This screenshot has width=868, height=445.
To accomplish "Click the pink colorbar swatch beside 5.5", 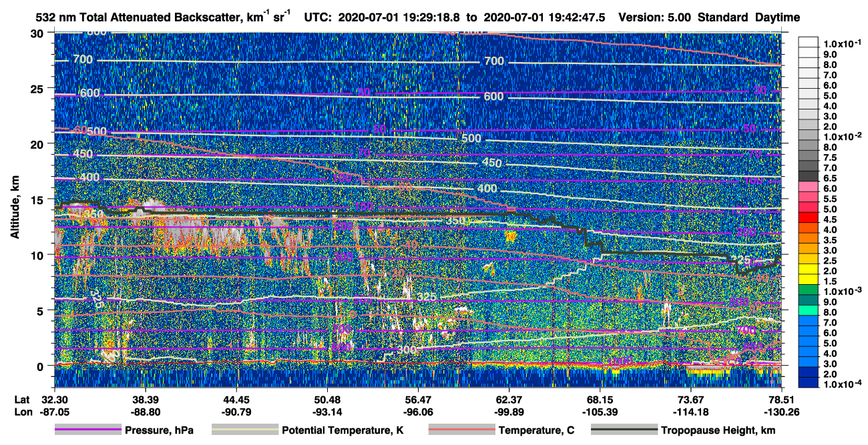I will point(809,197).
